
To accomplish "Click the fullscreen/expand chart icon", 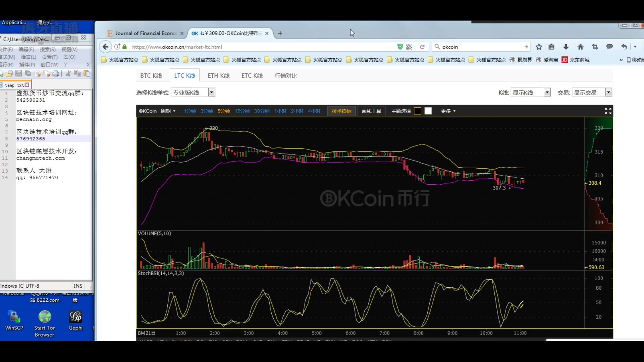I will (608, 111).
